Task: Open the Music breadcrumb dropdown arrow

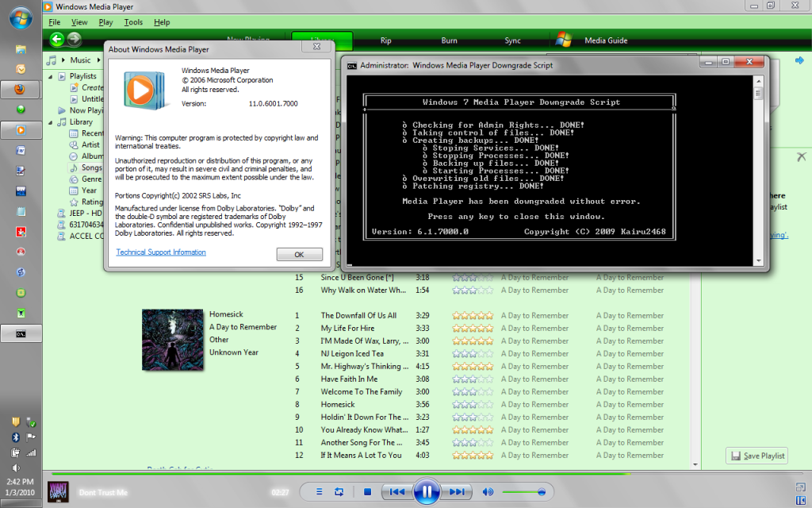Action: click(x=98, y=60)
